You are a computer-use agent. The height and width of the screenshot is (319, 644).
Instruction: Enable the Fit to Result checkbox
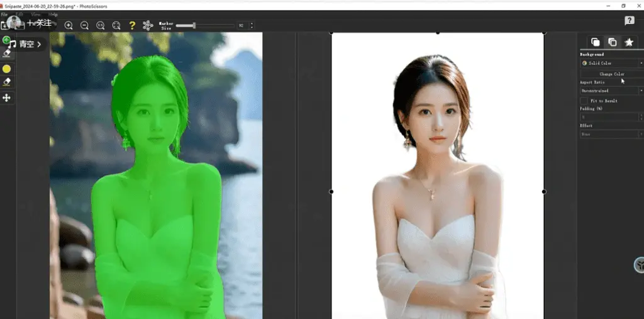tap(584, 101)
